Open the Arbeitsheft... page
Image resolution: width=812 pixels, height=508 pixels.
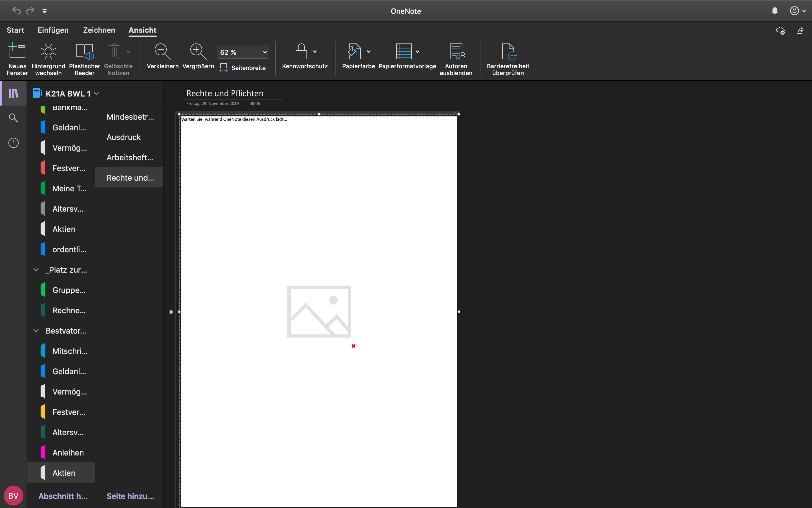tap(129, 157)
